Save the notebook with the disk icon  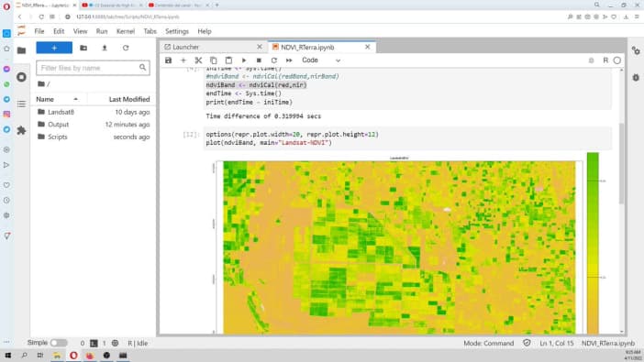(168, 60)
